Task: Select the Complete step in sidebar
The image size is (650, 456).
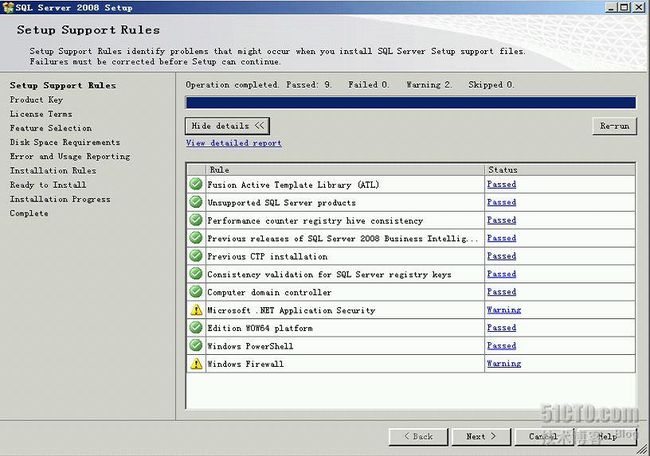Action: point(29,213)
